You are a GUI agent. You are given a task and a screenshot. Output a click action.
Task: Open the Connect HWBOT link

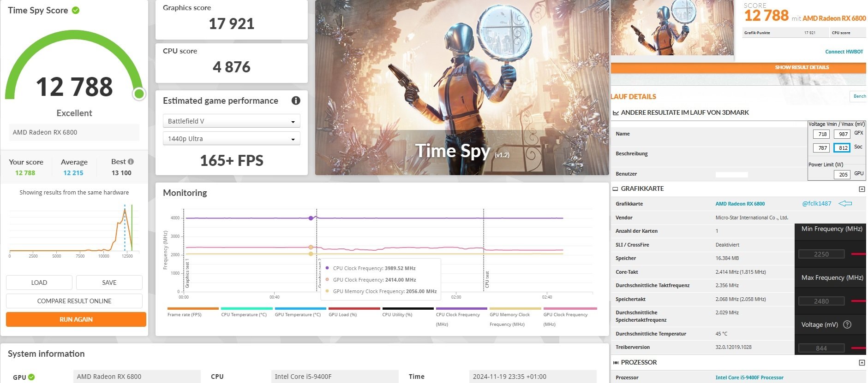(844, 52)
